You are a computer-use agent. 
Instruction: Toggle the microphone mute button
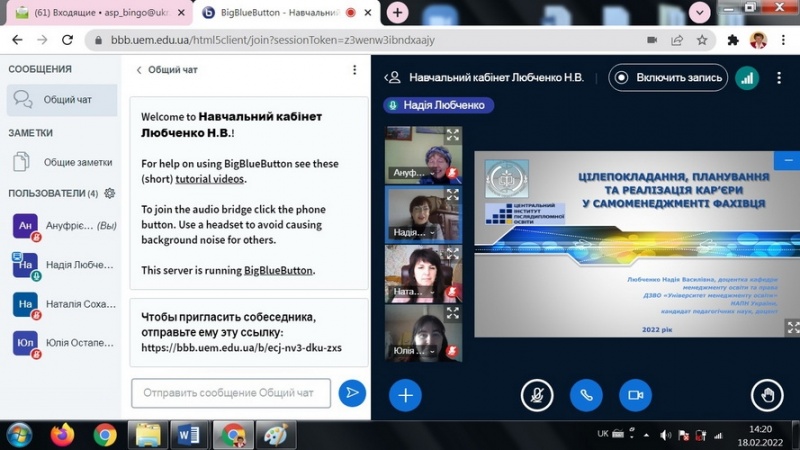pyautogui.click(x=537, y=395)
